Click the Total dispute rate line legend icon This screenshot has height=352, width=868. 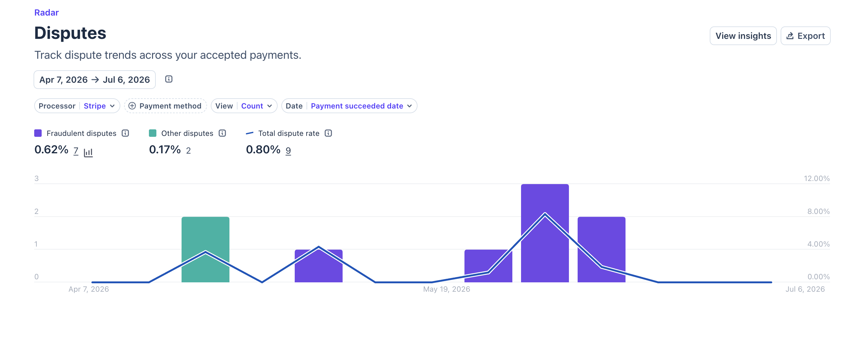tap(250, 133)
